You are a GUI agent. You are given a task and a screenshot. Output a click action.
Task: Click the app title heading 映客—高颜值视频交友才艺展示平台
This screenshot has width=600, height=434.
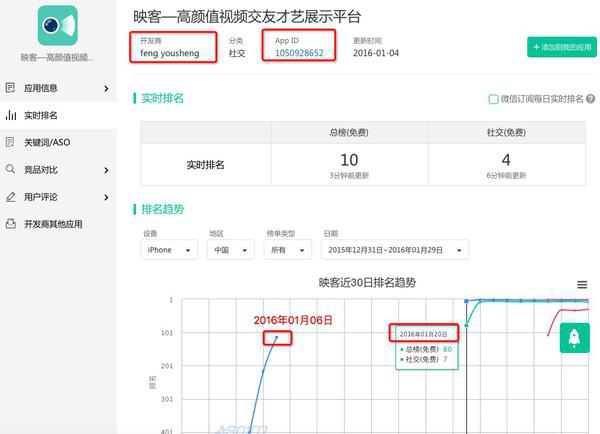point(247,16)
